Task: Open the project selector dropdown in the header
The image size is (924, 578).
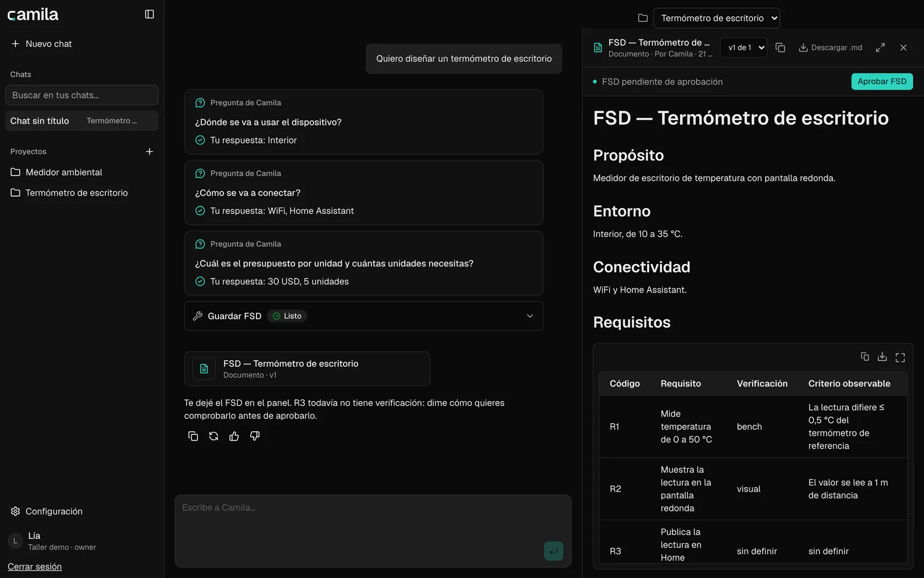Action: 716,18
